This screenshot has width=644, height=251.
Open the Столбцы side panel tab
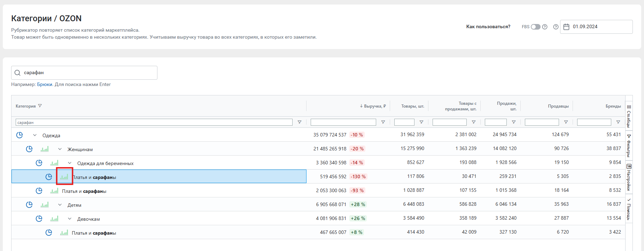click(629, 117)
